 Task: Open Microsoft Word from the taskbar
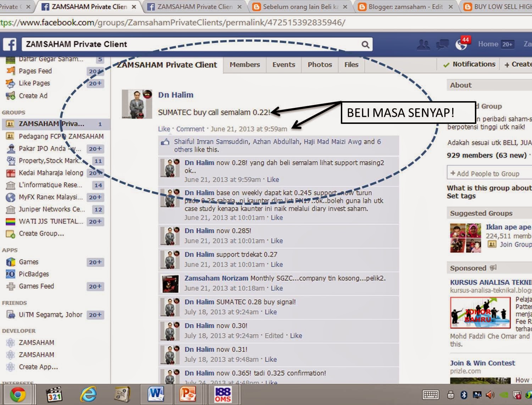pyautogui.click(x=156, y=394)
